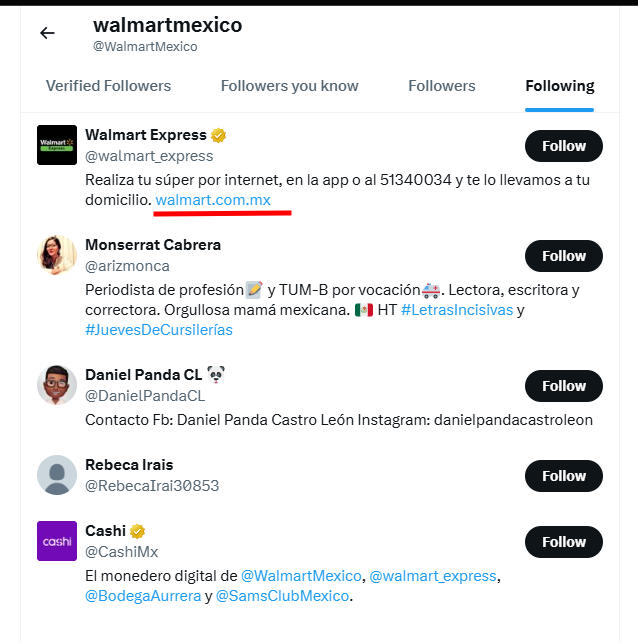Image resolution: width=638 pixels, height=643 pixels.
Task: Open the Cashi purple logo avatar
Action: point(57,541)
